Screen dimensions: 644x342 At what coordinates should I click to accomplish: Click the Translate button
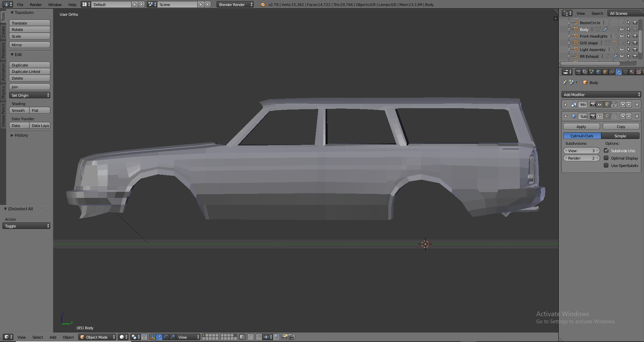[x=30, y=23]
